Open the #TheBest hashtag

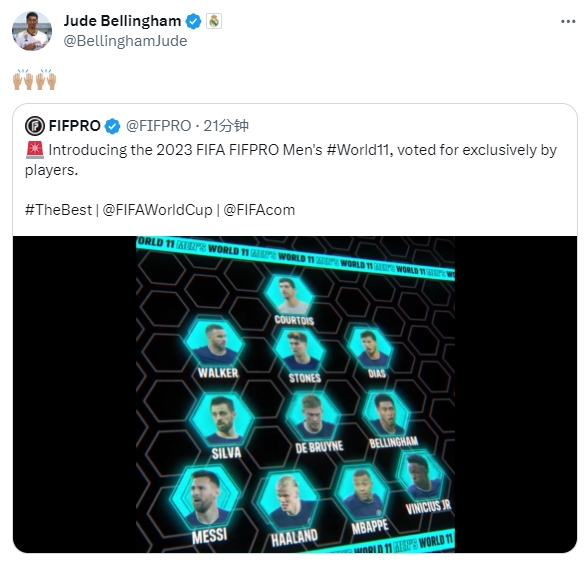pos(58,210)
